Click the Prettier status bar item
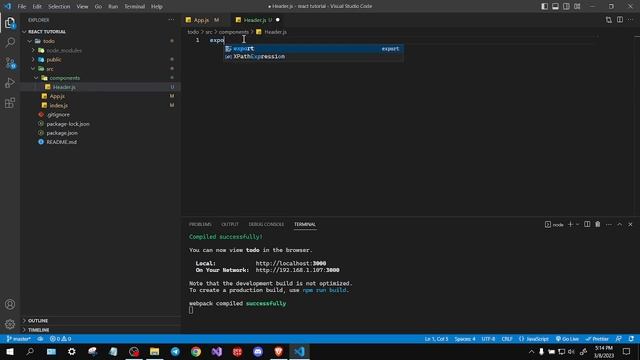640x360 pixels. [x=597, y=339]
